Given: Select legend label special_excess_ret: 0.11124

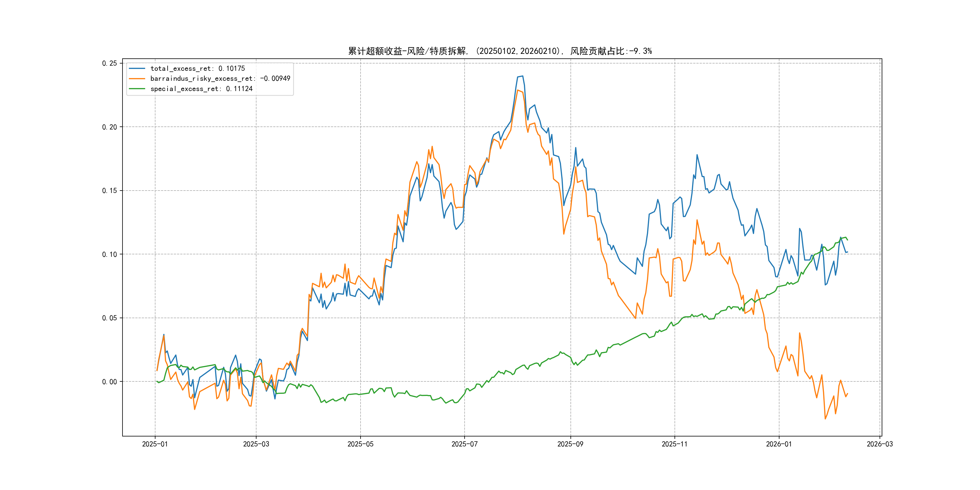Looking at the screenshot, I should coord(201,89).
